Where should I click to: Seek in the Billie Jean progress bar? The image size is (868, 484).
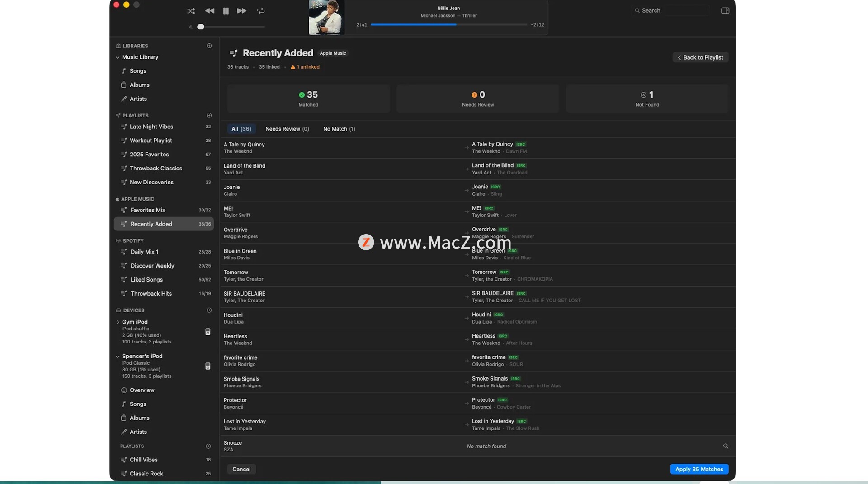[448, 25]
